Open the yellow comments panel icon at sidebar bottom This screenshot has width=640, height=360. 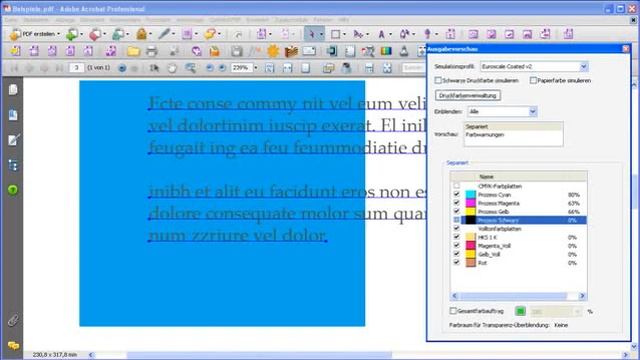click(x=13, y=346)
